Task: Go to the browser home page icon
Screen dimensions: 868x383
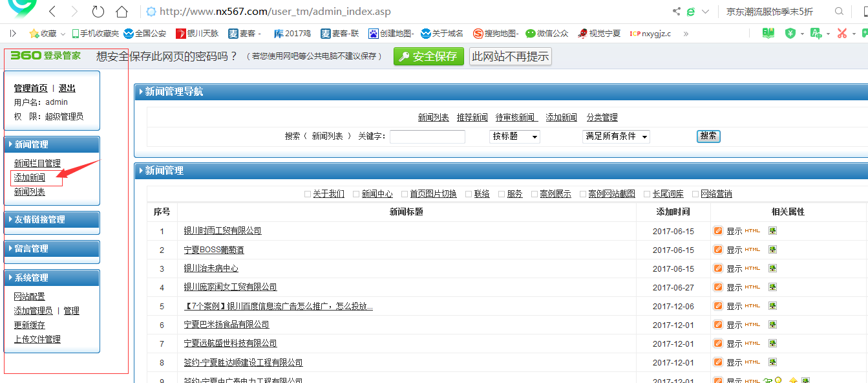Action: (x=122, y=12)
